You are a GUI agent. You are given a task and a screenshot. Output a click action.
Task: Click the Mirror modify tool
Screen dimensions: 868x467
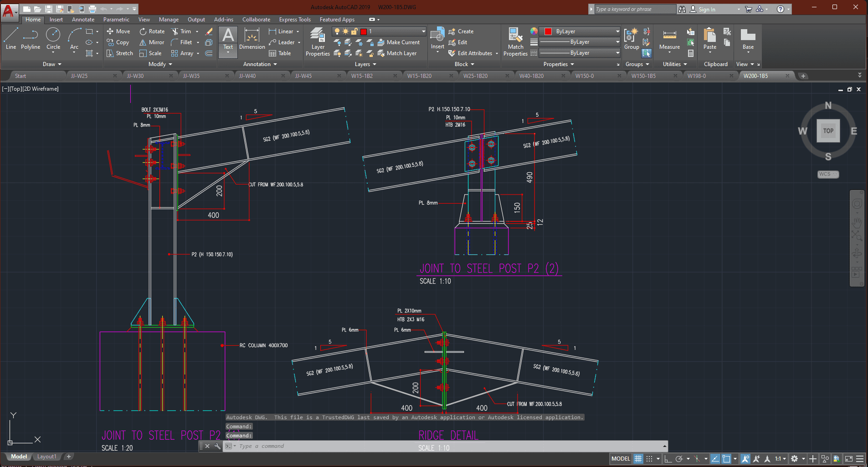tap(152, 42)
